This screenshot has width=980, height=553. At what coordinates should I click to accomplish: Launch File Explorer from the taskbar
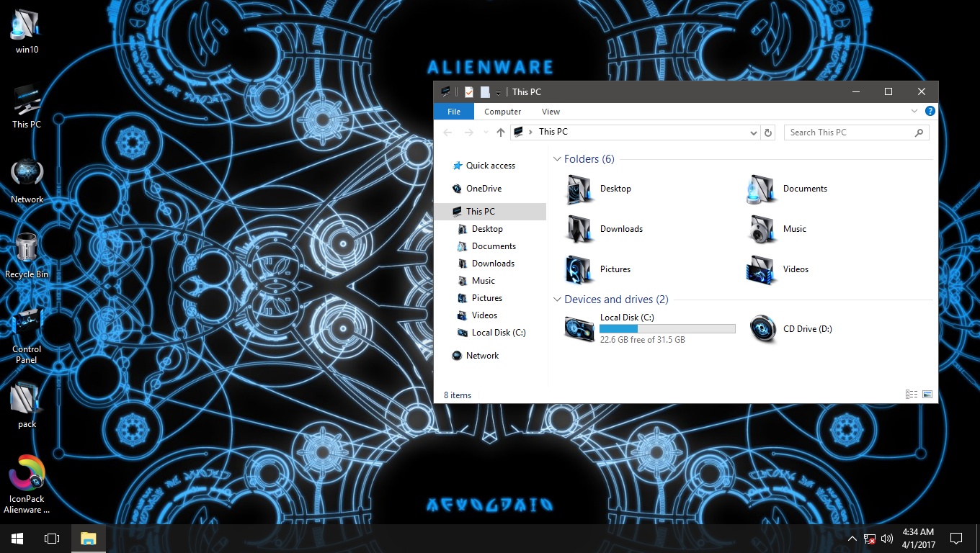(x=88, y=538)
